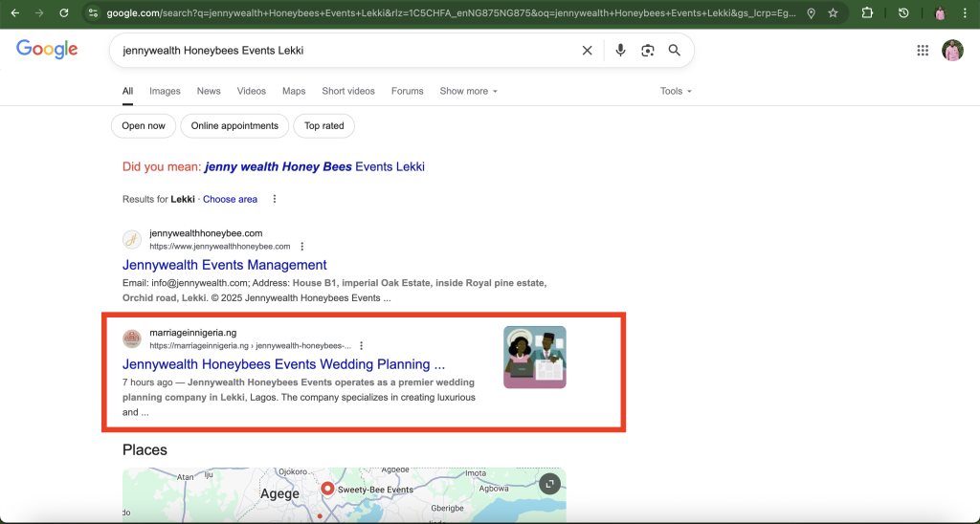
Task: Open the Forums tab
Action: (408, 91)
